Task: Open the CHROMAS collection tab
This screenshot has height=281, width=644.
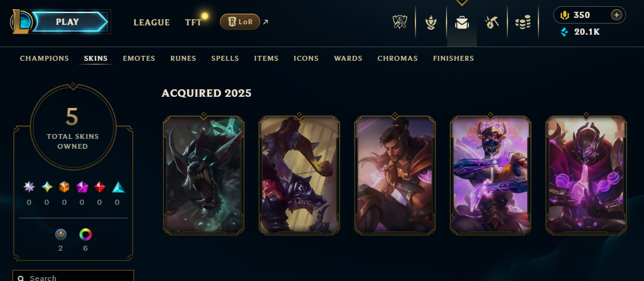Action: click(397, 58)
